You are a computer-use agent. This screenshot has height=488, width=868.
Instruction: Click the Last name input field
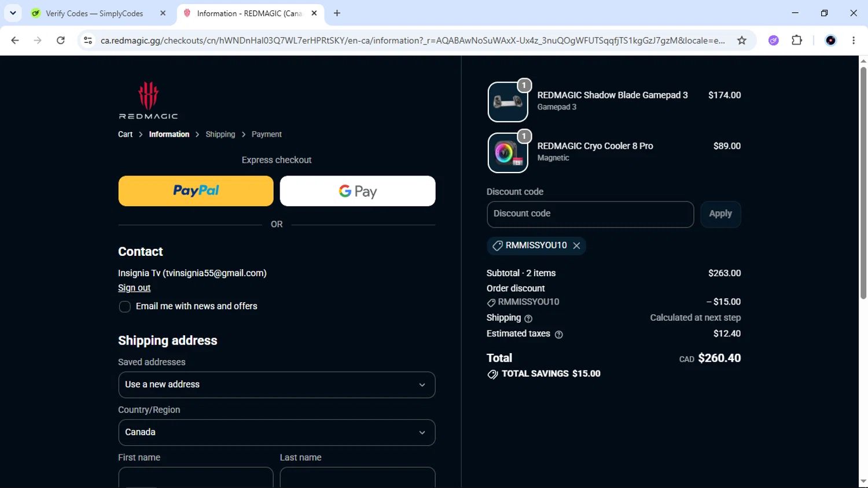click(358, 478)
